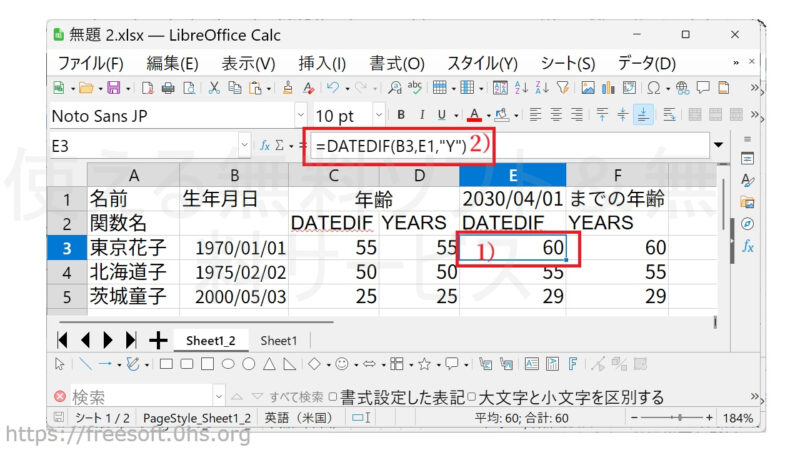
Task: Close the search bar with red X
Action: (59, 396)
